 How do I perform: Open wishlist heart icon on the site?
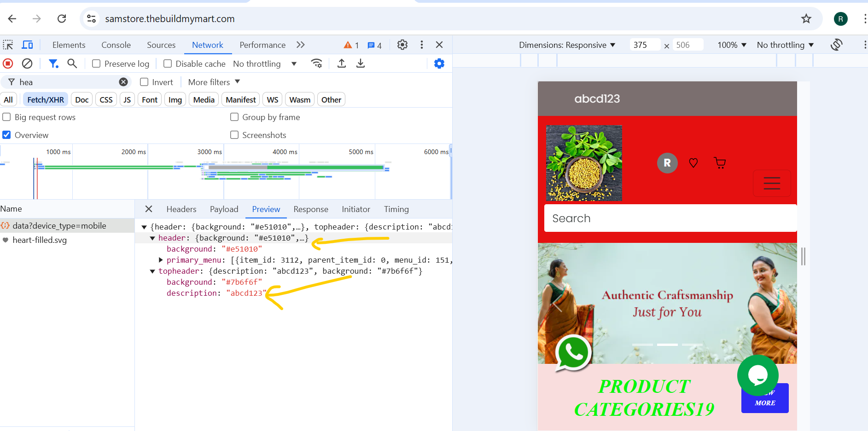point(693,163)
